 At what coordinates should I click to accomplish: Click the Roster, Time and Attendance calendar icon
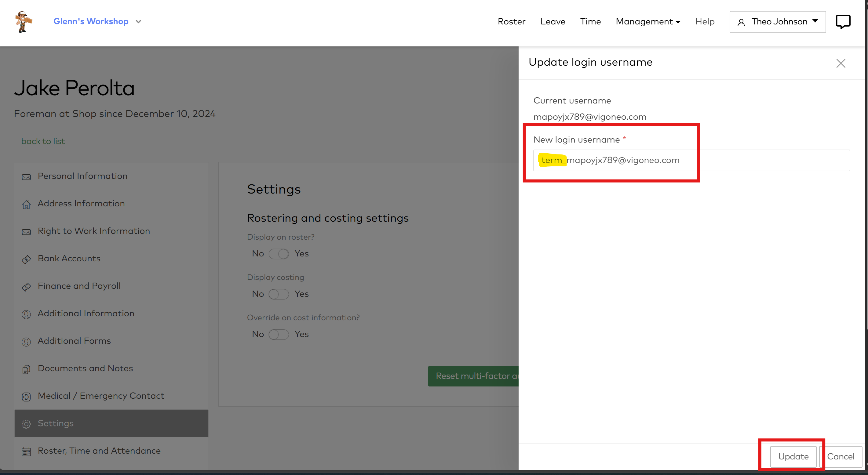coord(26,451)
